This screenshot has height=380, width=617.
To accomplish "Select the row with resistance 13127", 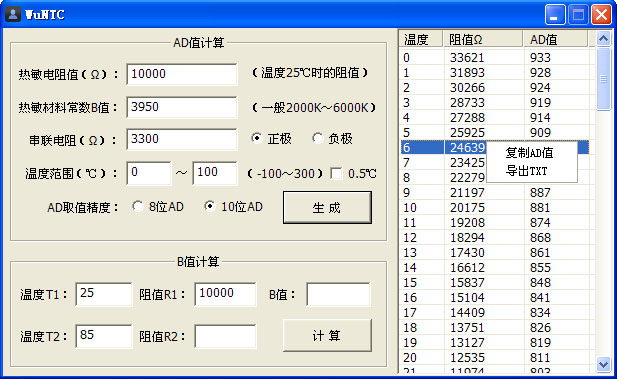I will (x=495, y=342).
